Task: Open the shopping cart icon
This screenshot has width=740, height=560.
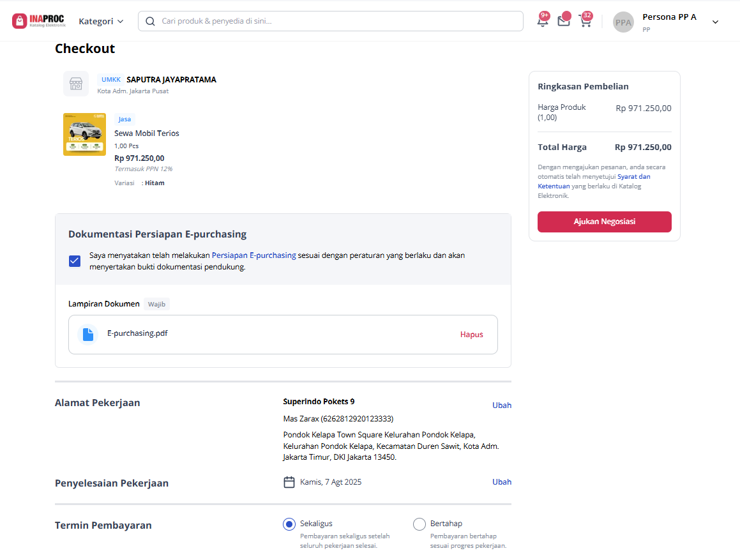Action: [x=585, y=20]
